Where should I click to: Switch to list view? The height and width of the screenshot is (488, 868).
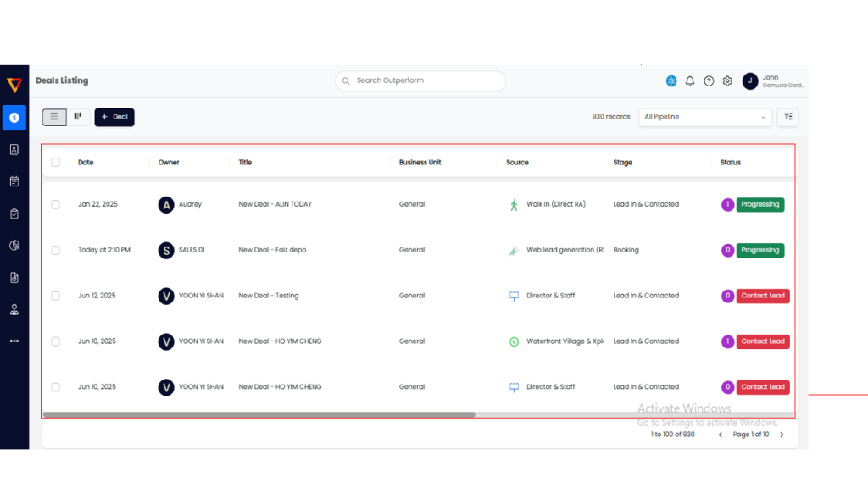pos(54,117)
